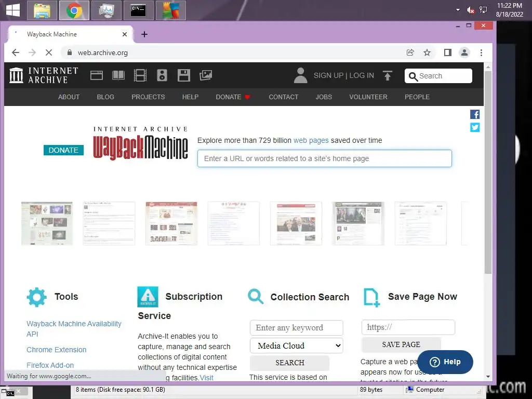Click the Collection Search SEARCH button
The height and width of the screenshot is (399, 532).
point(290,363)
